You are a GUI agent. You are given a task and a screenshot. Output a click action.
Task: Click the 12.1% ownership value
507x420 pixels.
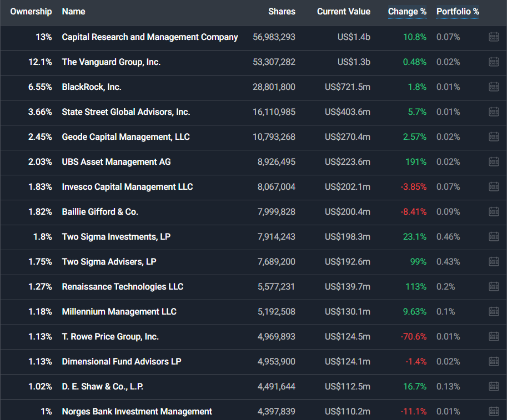coord(40,62)
